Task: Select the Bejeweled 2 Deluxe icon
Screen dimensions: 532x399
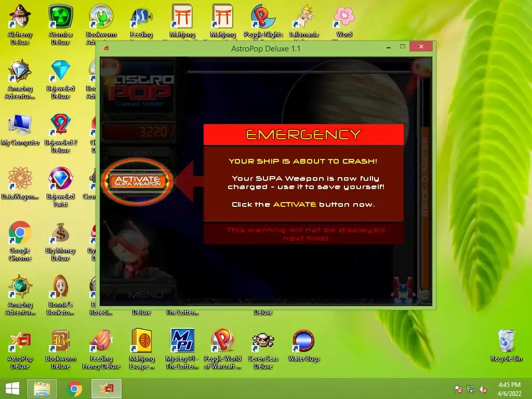Action: point(60,134)
